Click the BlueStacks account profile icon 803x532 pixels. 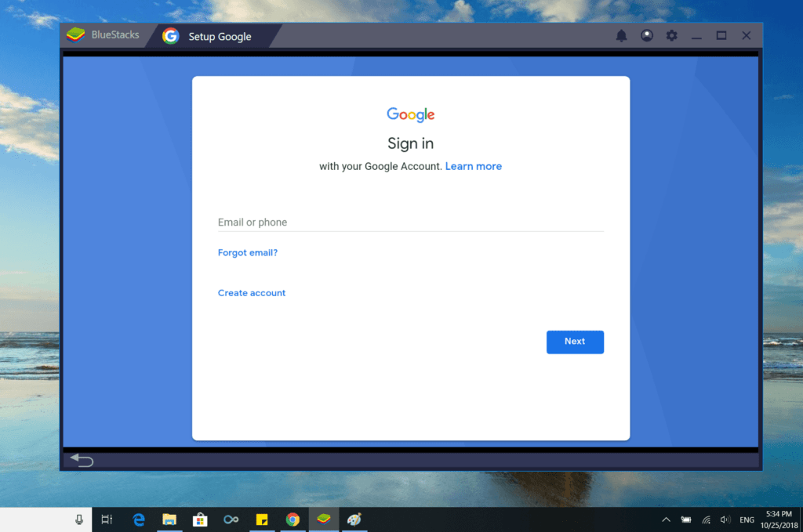click(646, 36)
